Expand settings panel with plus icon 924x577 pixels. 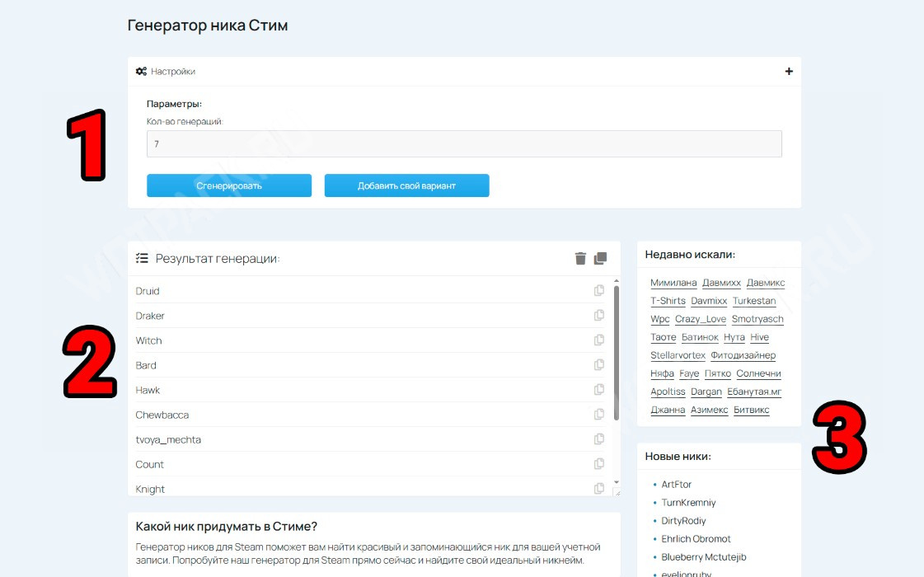point(789,72)
